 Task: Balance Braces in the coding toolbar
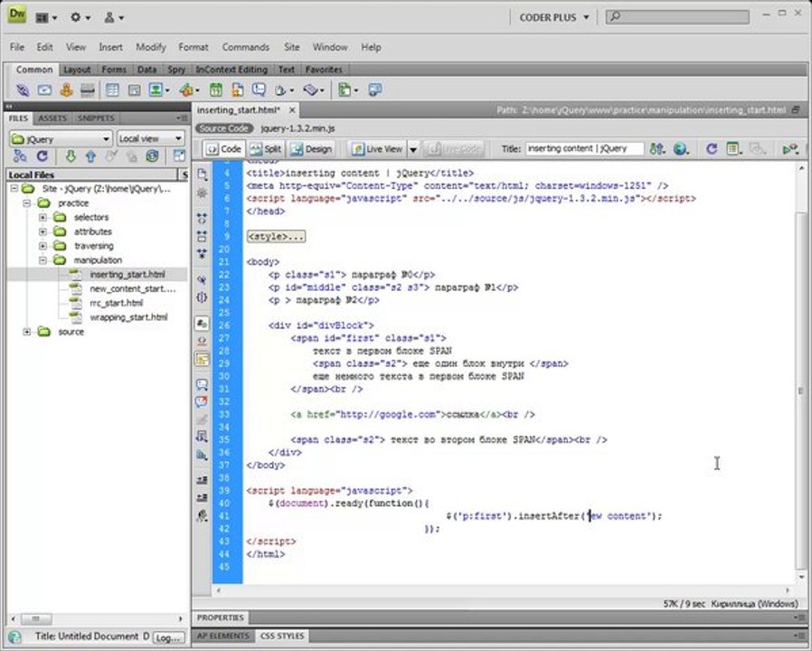(202, 297)
